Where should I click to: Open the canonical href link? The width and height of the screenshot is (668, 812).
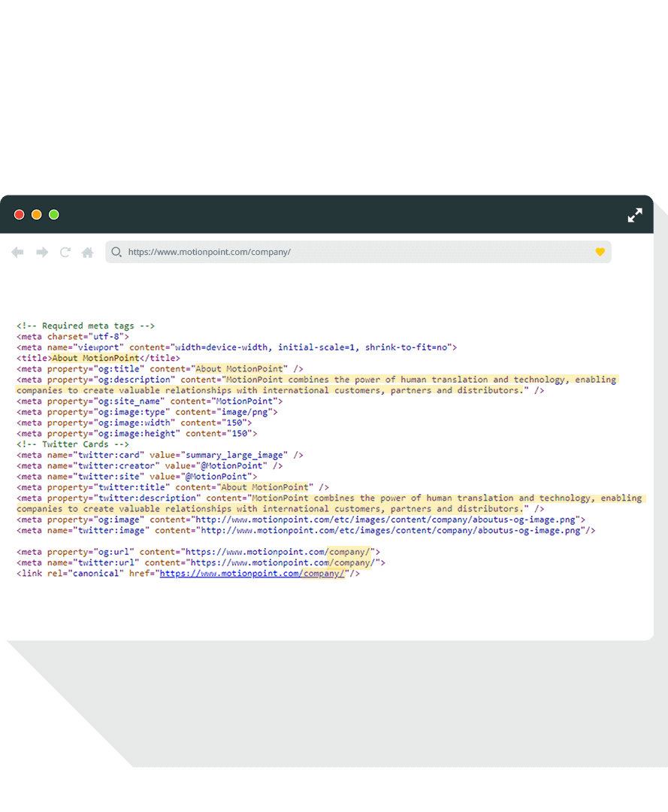click(252, 574)
